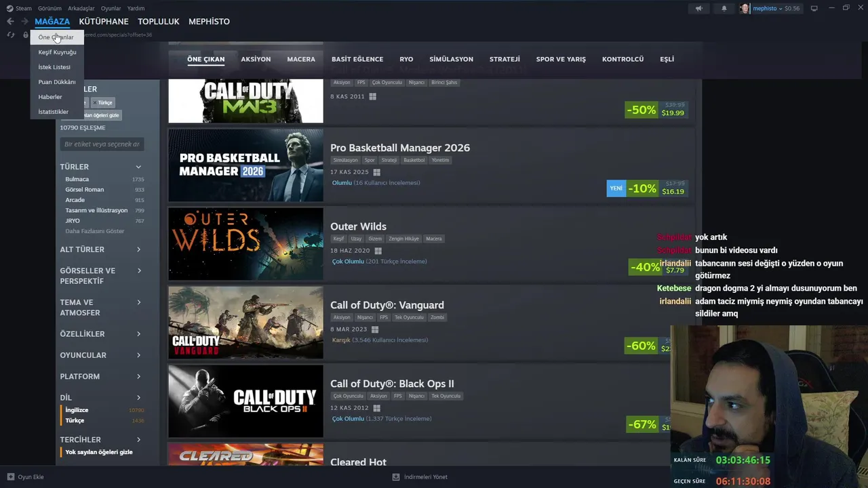The width and height of the screenshot is (868, 488).
Task: Open Outer Wilds game title
Action: [x=358, y=226]
